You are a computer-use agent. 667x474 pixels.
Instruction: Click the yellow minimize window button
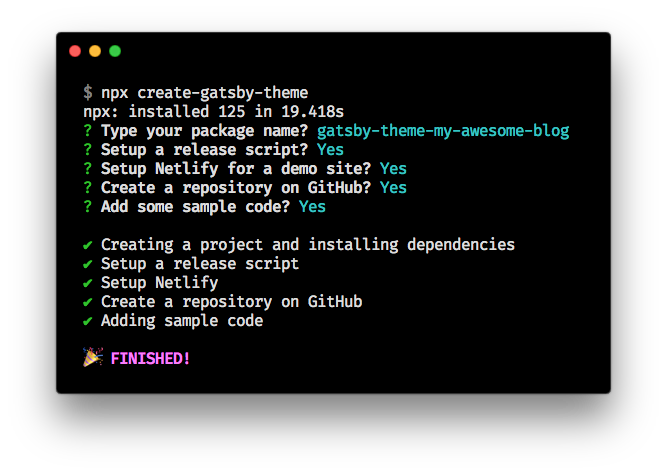click(x=95, y=51)
